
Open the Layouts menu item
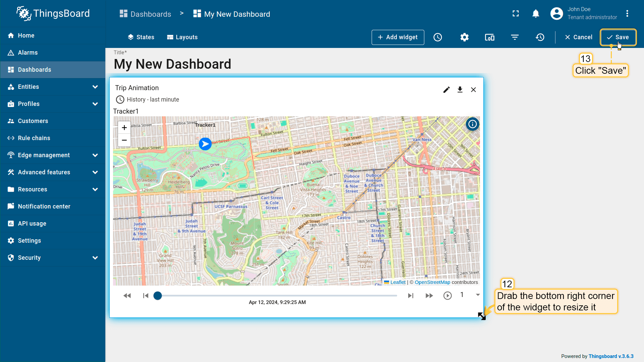182,37
